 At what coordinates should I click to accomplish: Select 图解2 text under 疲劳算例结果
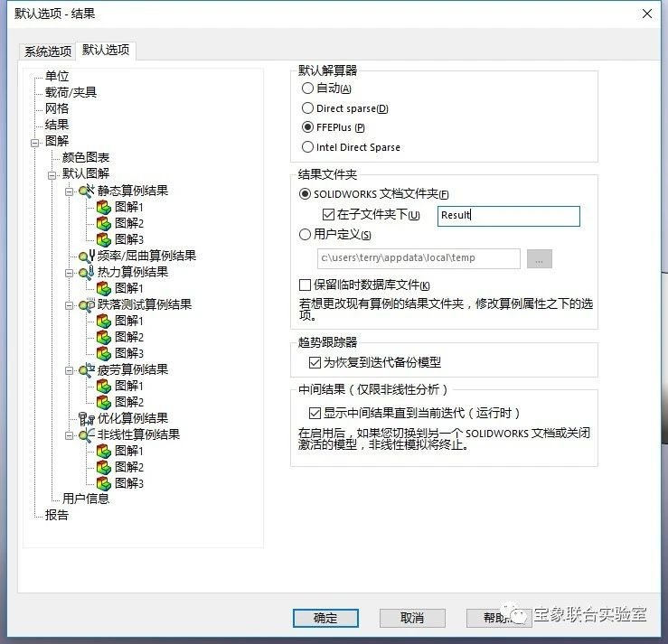pos(129,402)
